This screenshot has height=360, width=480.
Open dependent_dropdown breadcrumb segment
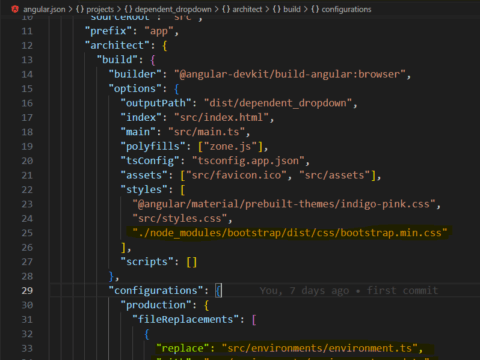pyautogui.click(x=168, y=9)
